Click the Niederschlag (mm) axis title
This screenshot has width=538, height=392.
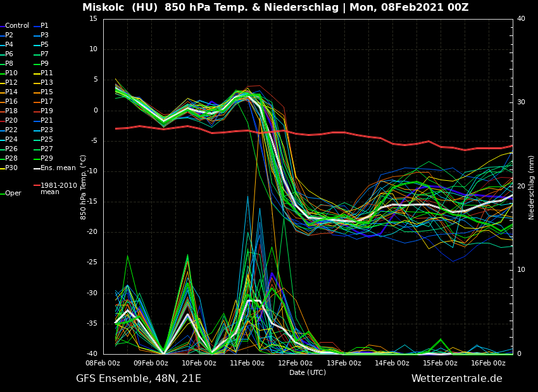coord(532,187)
